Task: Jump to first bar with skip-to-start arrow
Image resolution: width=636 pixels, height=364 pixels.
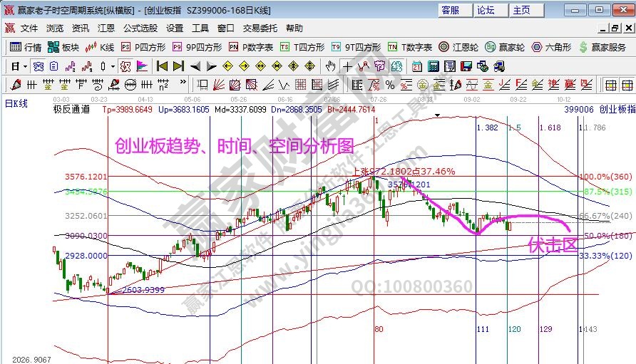Action: [162, 66]
